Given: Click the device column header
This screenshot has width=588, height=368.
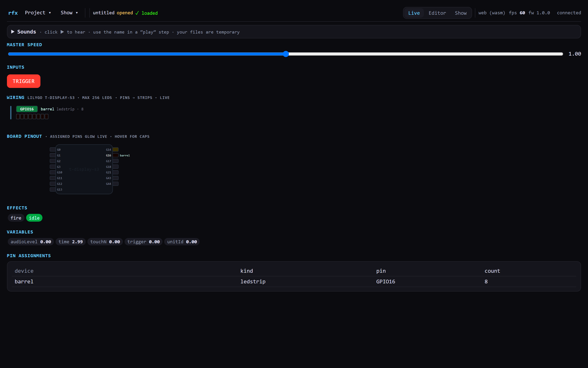Looking at the screenshot, I should 24,271.
